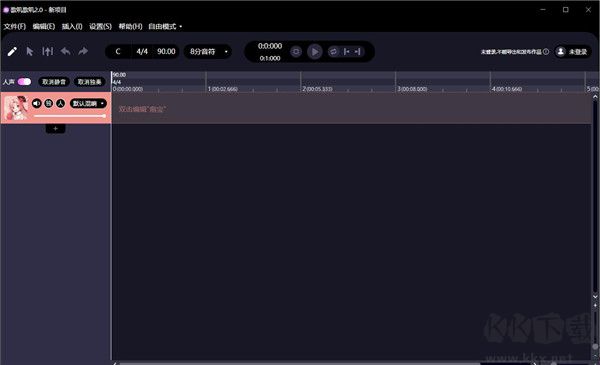Click the stop playback button
600x365 pixels.
click(x=296, y=52)
